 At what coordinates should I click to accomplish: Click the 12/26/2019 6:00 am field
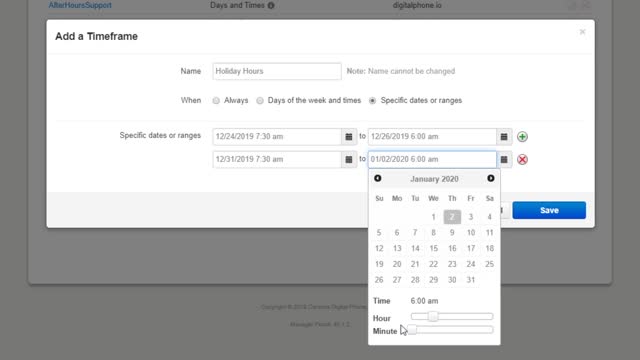(x=432, y=137)
